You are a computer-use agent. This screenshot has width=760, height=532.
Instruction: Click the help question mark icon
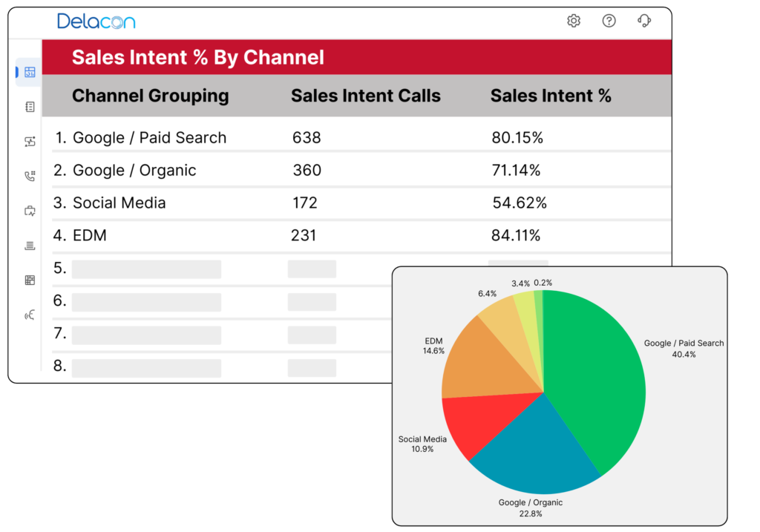click(x=609, y=21)
